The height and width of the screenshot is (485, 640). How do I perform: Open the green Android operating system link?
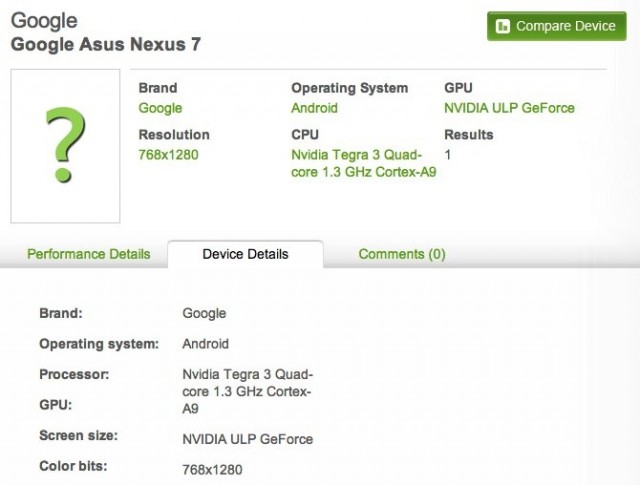tap(314, 108)
